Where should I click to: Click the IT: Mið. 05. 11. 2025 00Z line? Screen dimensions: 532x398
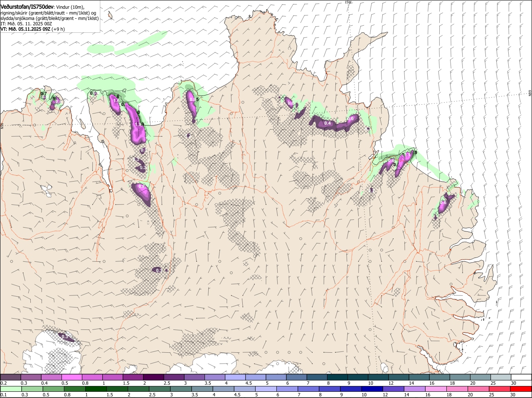(x=26, y=24)
